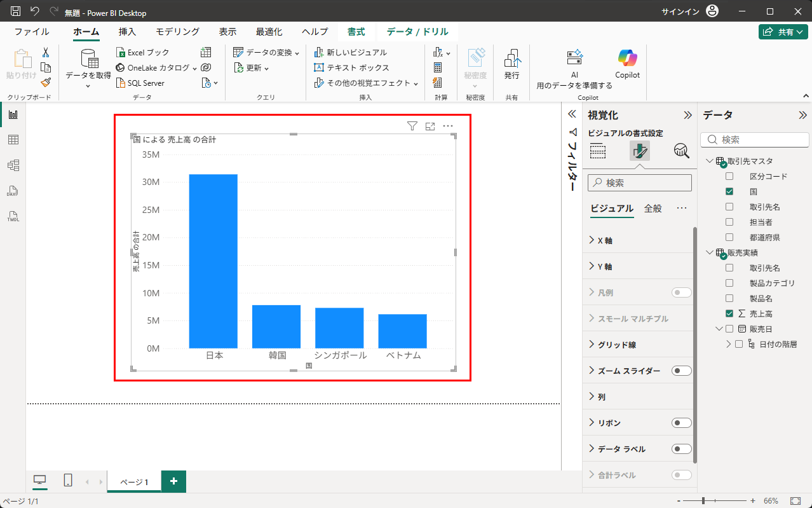This screenshot has width=812, height=508.
Task: Check the 製品カテゴリ field checkbox
Action: pos(729,283)
